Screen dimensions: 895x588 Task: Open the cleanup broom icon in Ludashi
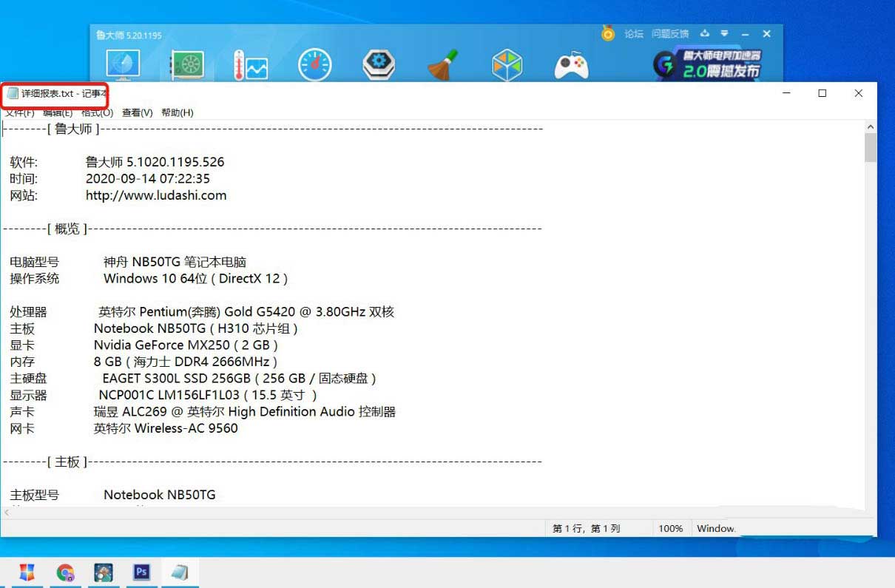444,65
